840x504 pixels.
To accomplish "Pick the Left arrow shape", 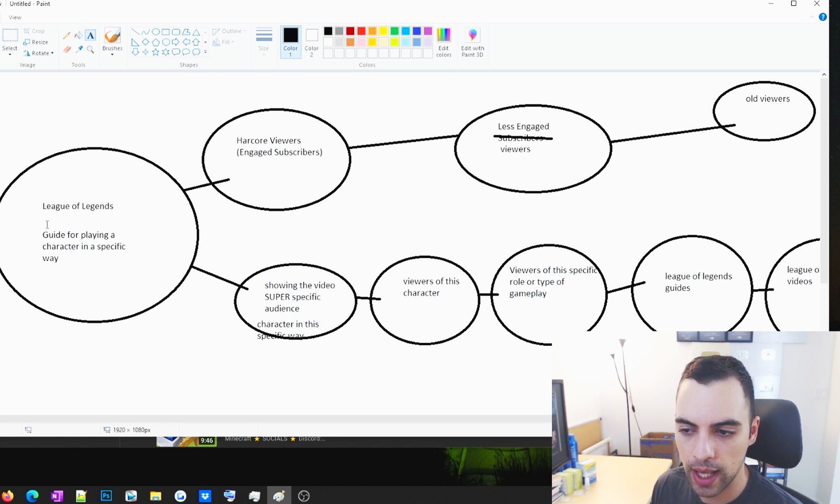I will pos(186,42).
